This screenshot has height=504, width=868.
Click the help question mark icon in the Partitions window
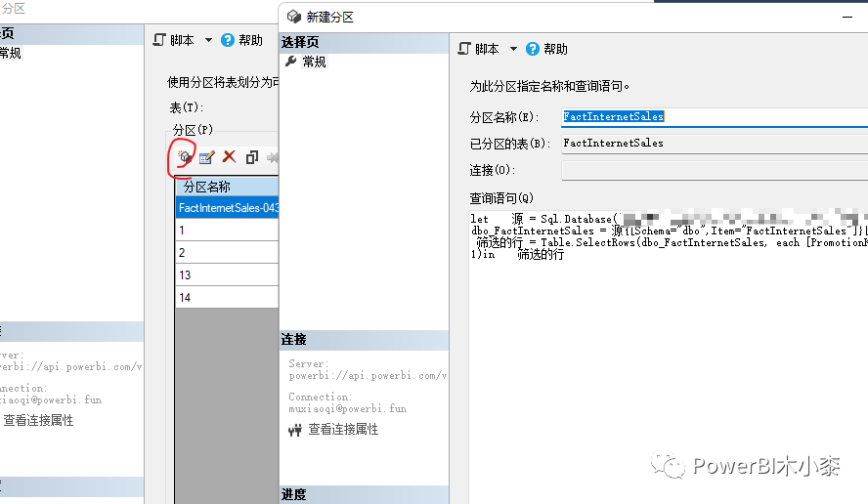point(228,40)
